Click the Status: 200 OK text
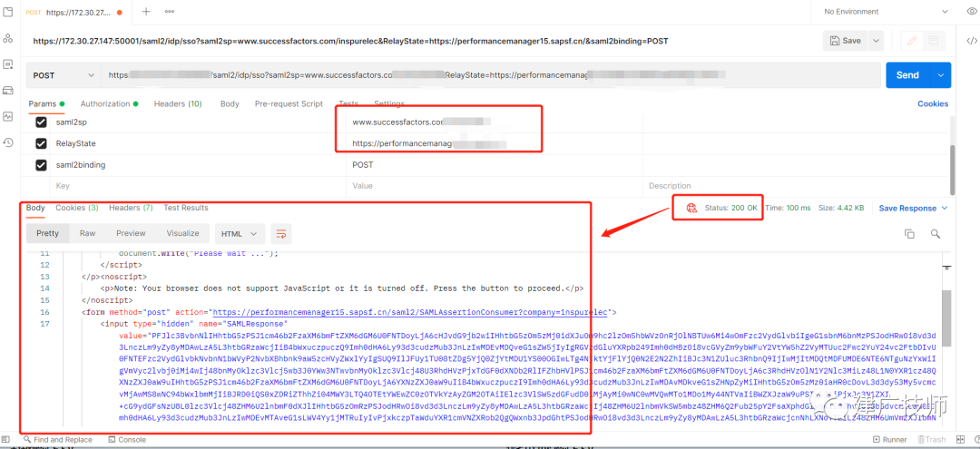The height and width of the screenshot is (449, 980). [x=731, y=208]
